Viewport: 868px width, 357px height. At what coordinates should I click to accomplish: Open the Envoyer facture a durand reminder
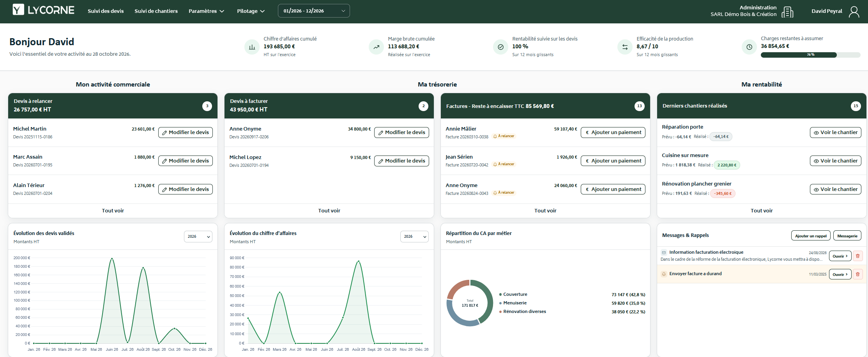coord(840,274)
